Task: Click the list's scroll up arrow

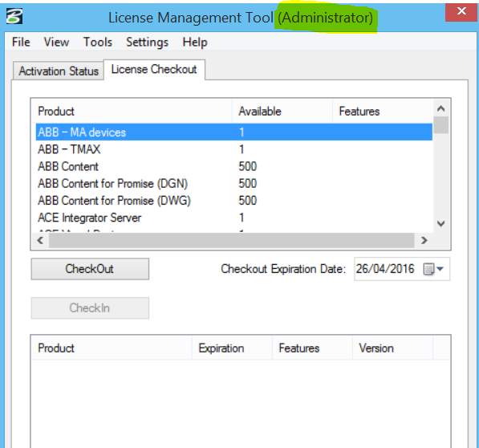Action: point(440,108)
